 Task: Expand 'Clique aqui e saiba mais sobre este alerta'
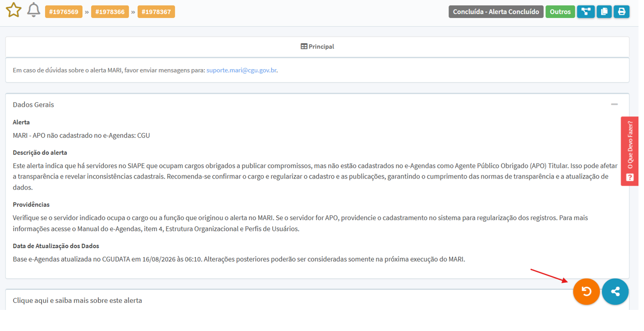coord(77,300)
